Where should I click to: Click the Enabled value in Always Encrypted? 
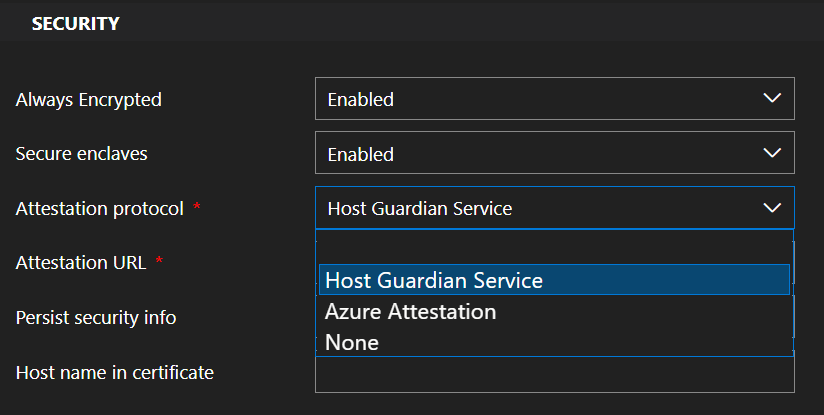point(361,99)
